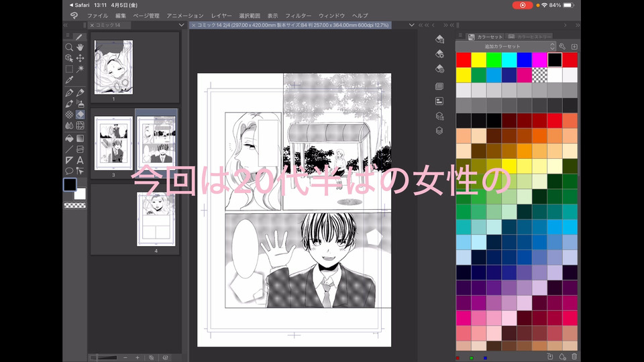Select the Balloon tool
Viewport: 644px width, 362px height.
69,171
